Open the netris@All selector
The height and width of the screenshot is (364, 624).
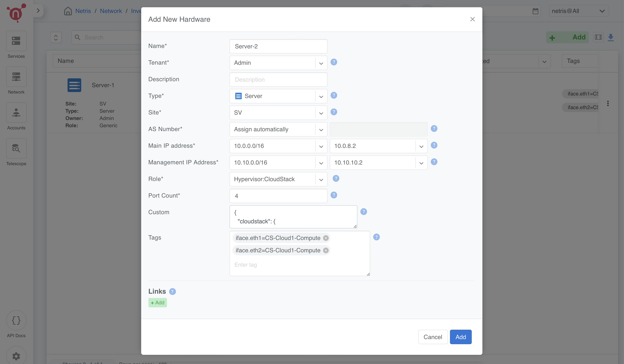pyautogui.click(x=579, y=11)
